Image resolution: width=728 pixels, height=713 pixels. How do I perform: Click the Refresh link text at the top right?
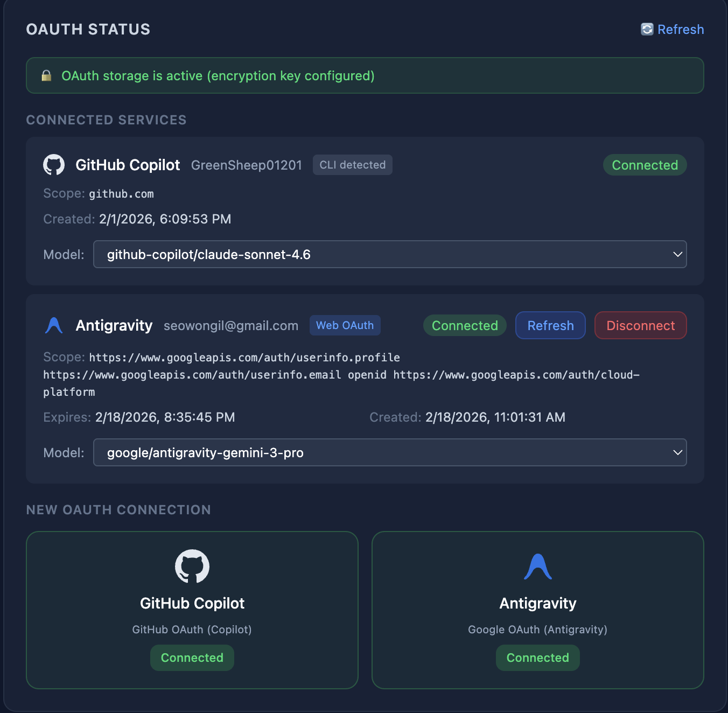pos(681,29)
